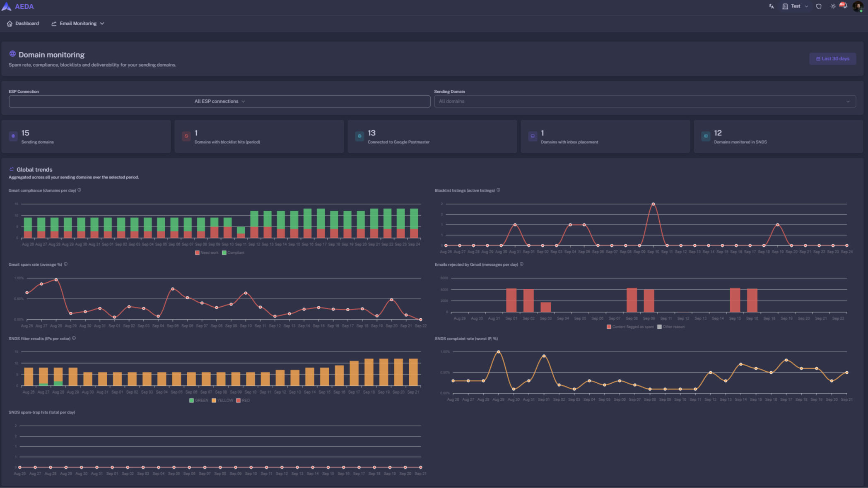Toggle the YELLOW legend swatch
Screen dimensions: 868x488
(x=214, y=400)
